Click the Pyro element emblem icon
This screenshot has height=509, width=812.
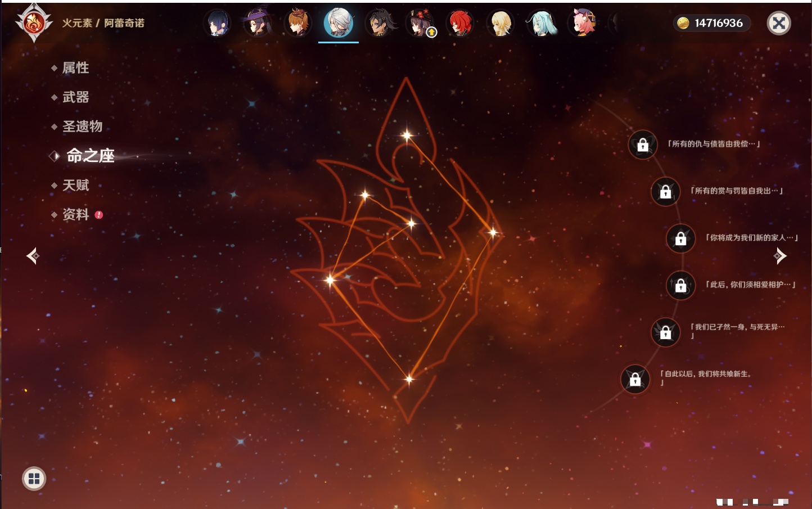click(34, 23)
